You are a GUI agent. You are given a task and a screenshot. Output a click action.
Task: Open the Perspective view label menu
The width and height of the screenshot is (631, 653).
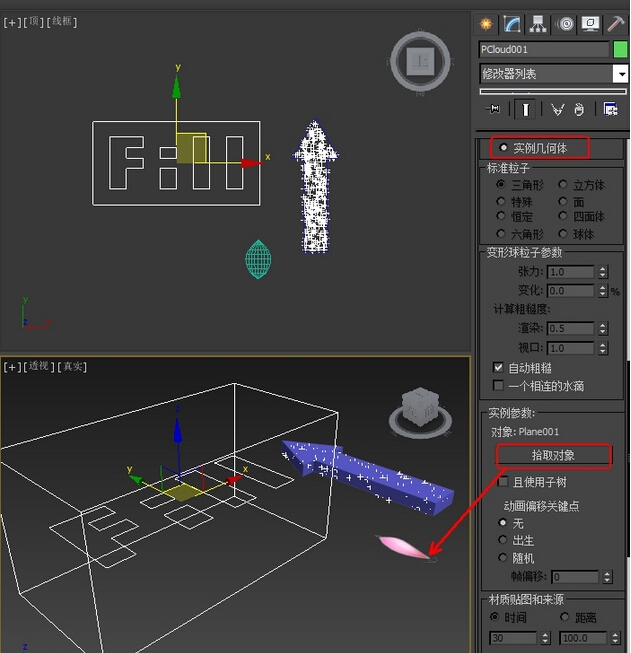(x=38, y=366)
